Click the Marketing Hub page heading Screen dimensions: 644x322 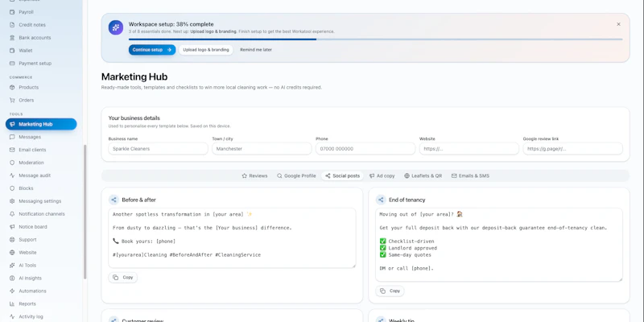[x=134, y=76]
